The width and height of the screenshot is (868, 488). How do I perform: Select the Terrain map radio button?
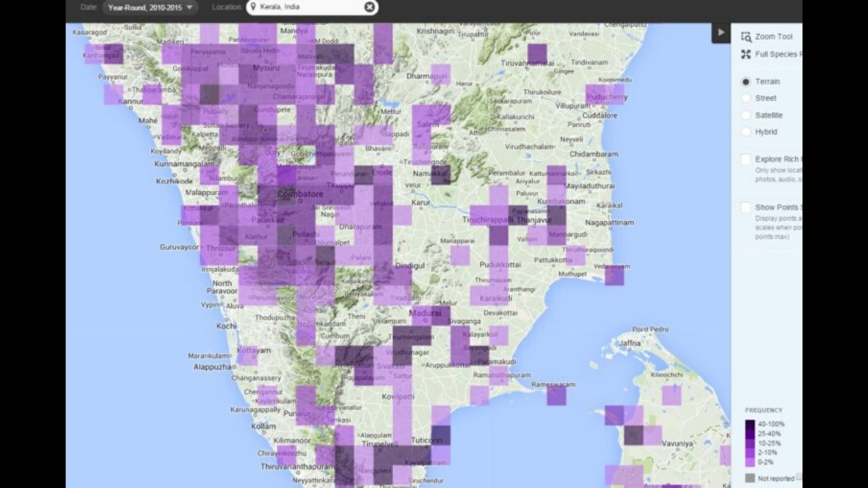coord(746,82)
